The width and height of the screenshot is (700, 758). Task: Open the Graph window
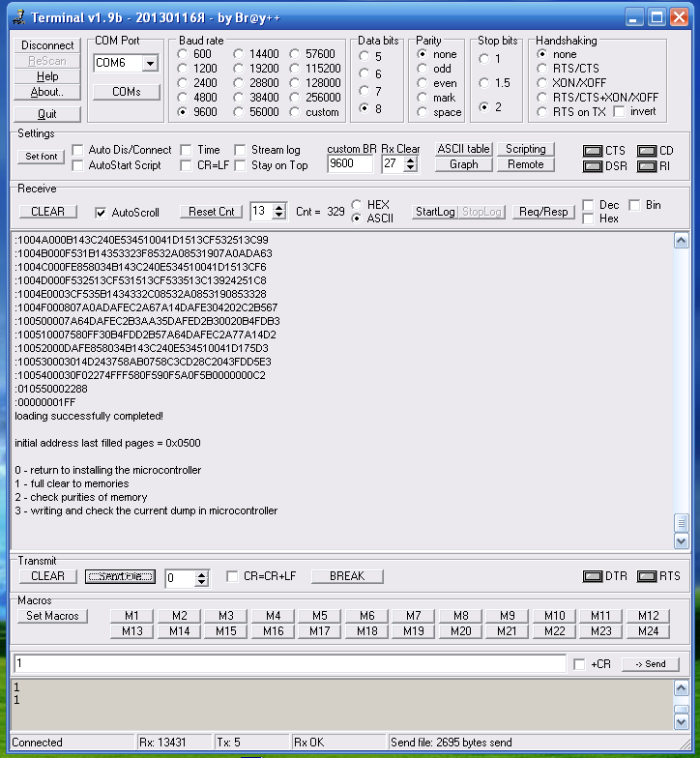(464, 164)
